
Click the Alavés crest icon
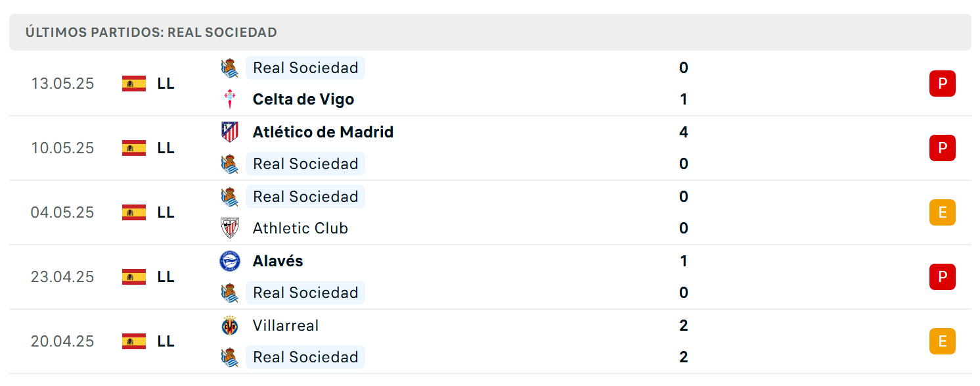(x=229, y=261)
